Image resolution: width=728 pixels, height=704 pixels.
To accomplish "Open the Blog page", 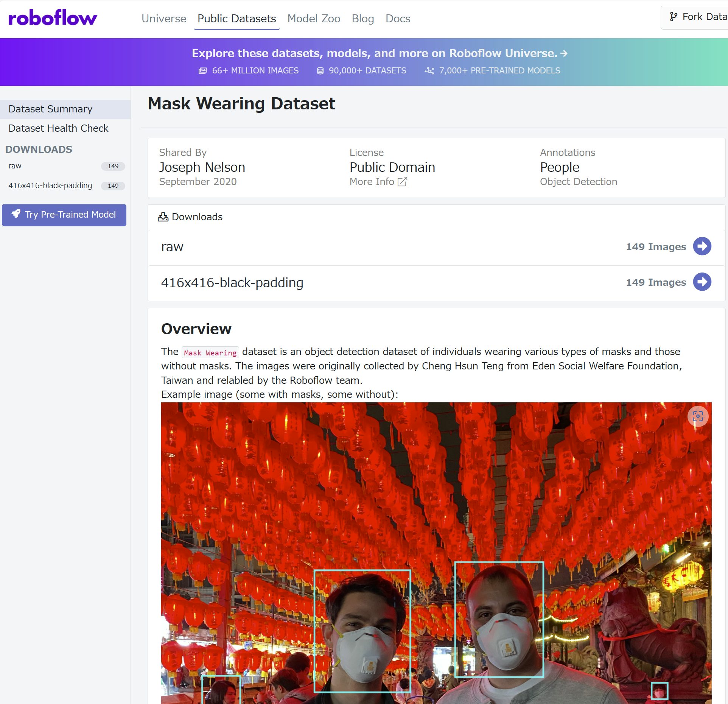I will pos(362,18).
